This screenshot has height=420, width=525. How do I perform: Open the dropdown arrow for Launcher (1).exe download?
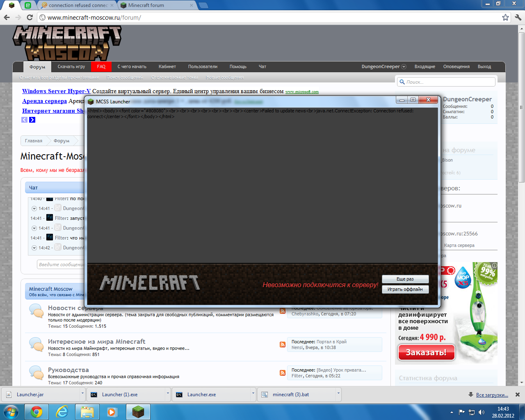pyautogui.click(x=168, y=393)
